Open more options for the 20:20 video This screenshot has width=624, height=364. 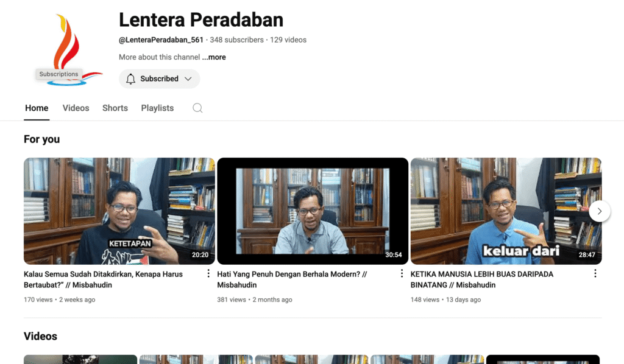[208, 274]
